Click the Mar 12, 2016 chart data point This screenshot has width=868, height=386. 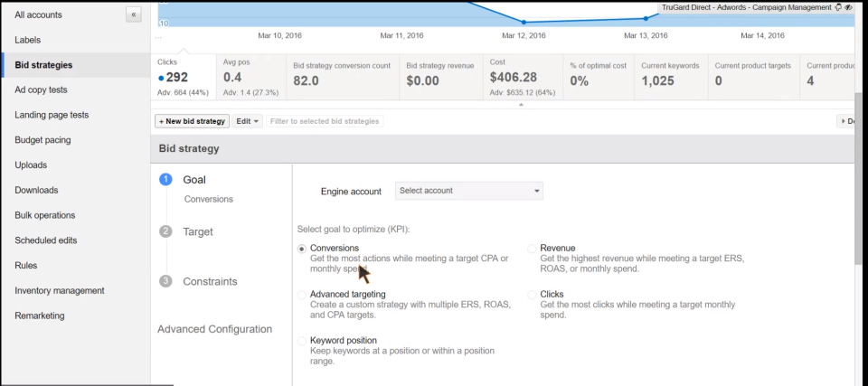(524, 23)
